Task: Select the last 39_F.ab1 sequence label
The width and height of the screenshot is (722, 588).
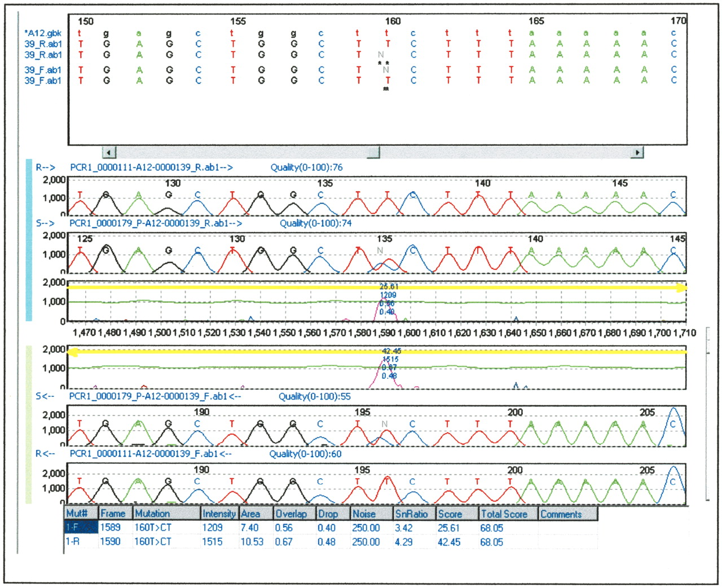Action: [x=43, y=81]
